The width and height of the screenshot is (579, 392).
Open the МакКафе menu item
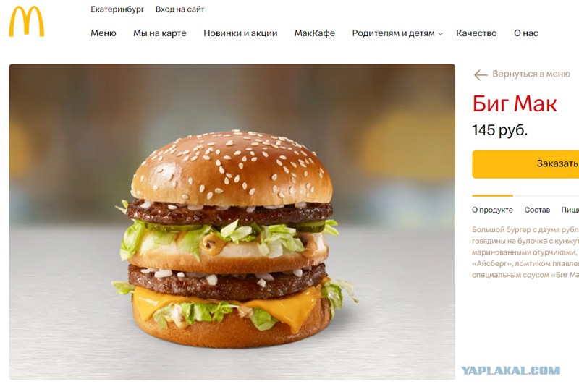coord(315,33)
